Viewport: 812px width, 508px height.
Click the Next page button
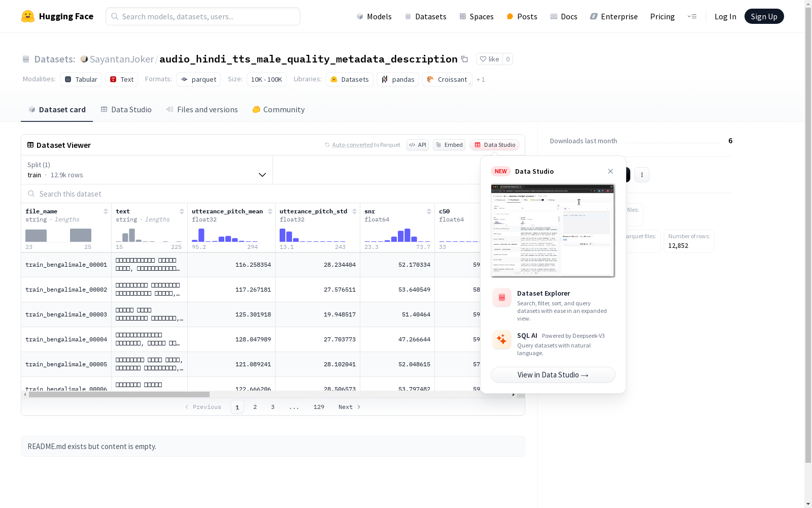pyautogui.click(x=349, y=407)
